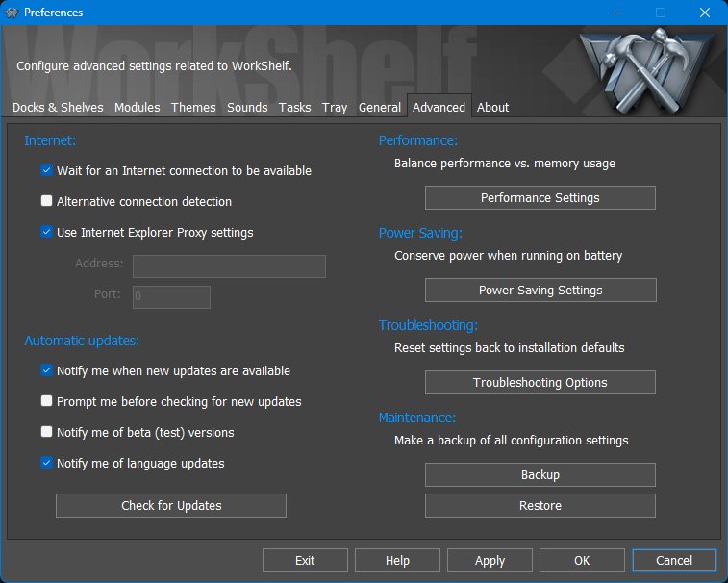This screenshot has width=728, height=583.
Task: Click the proxy Address input field
Action: click(229, 266)
